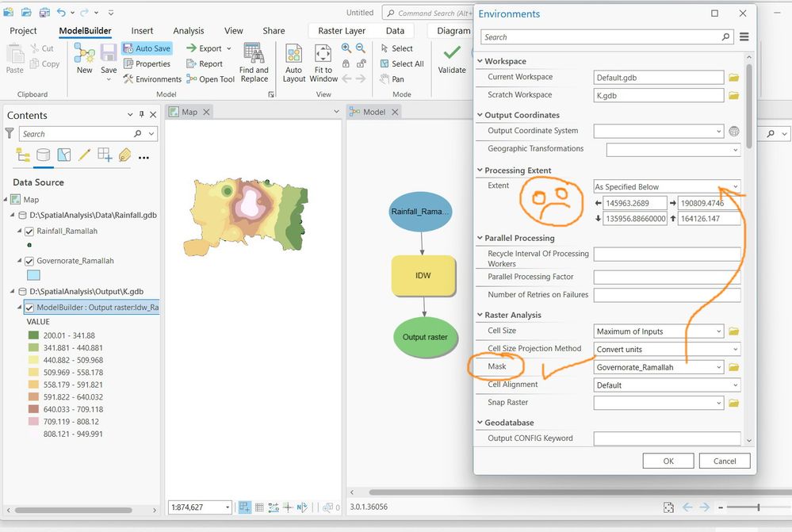
Task: Switch to Analysis ribbon tab
Action: pos(189,31)
